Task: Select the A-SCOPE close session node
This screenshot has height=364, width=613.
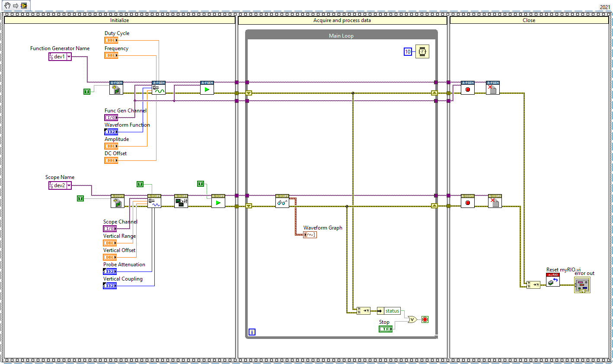Action: (x=495, y=201)
